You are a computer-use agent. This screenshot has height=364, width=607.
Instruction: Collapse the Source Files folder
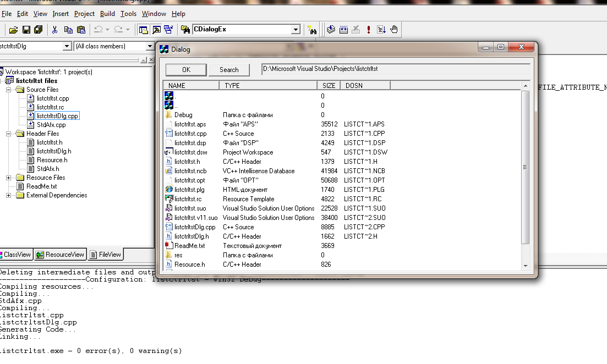tap(9, 90)
